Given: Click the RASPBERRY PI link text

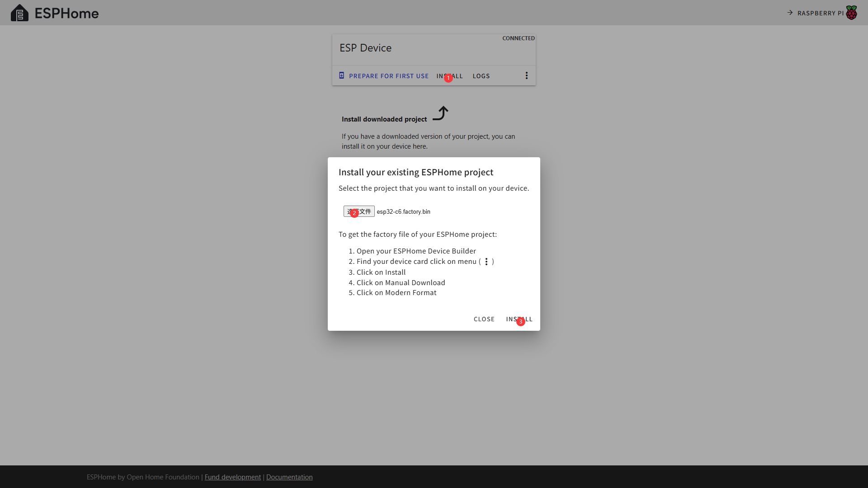Looking at the screenshot, I should (820, 13).
